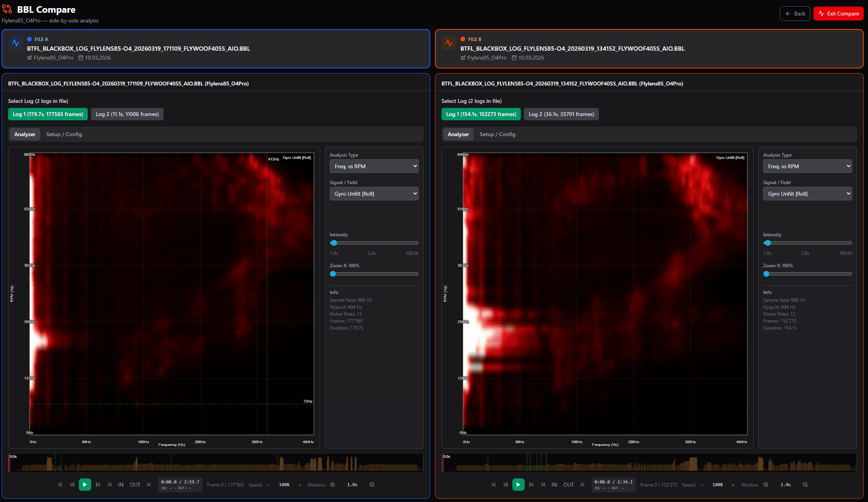868x502 pixels.
Task: Open the Analysis Type dropdown on File A
Action: (373, 166)
